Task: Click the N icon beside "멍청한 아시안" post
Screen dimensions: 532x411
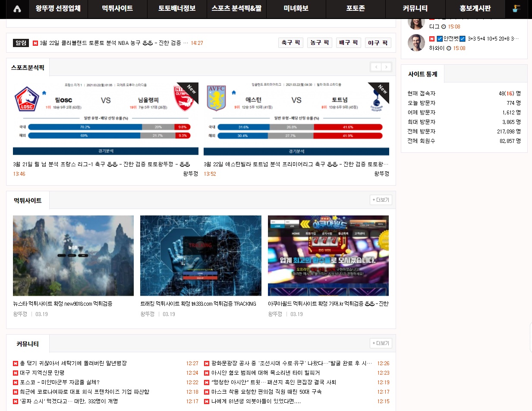Action: pos(207,383)
